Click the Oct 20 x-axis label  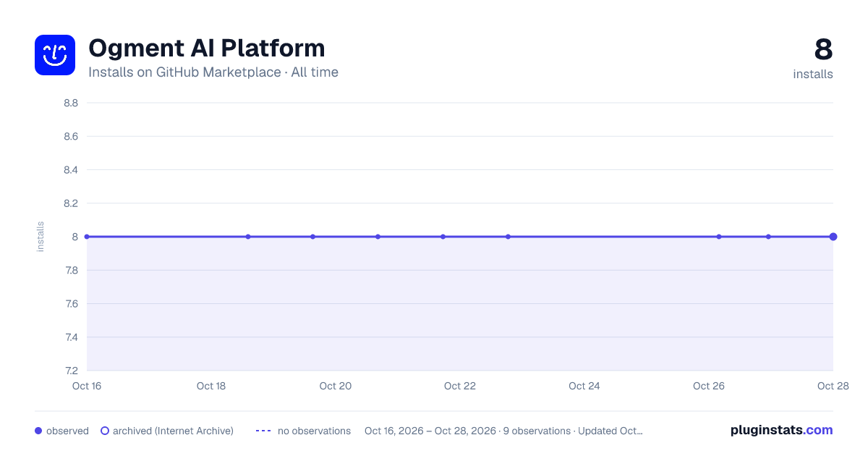point(336,386)
